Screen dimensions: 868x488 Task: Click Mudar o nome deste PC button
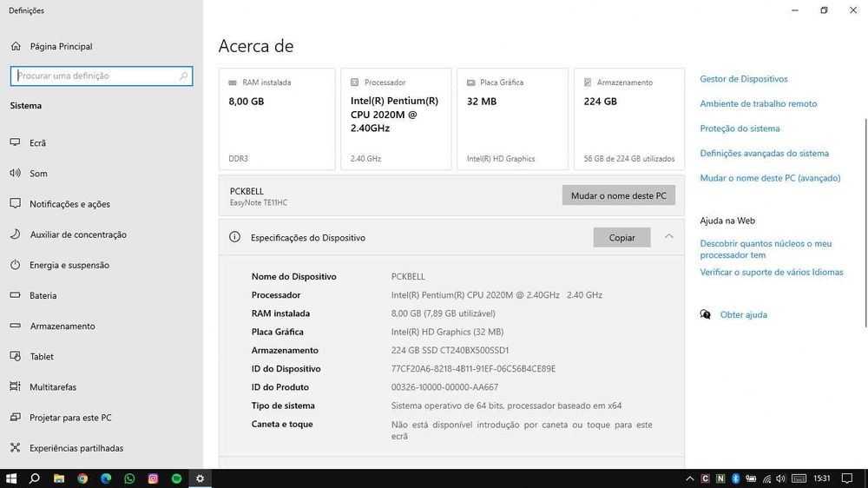(x=618, y=195)
